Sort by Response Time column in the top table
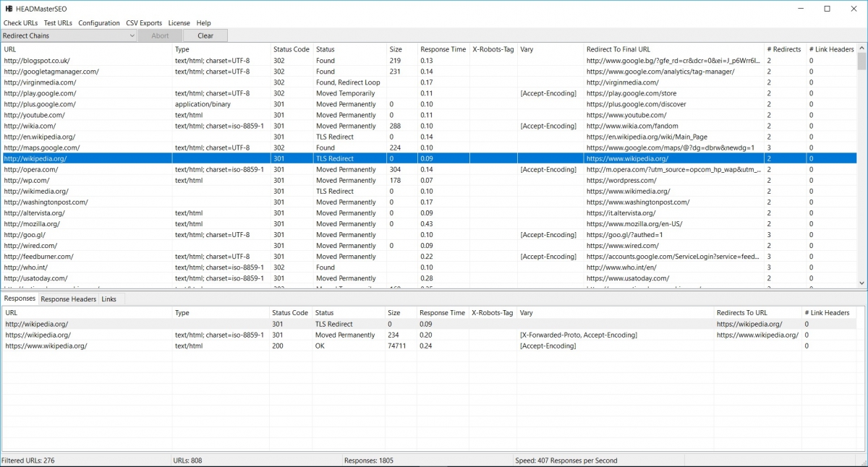Viewport: 868px width, 467px height. tap(443, 49)
